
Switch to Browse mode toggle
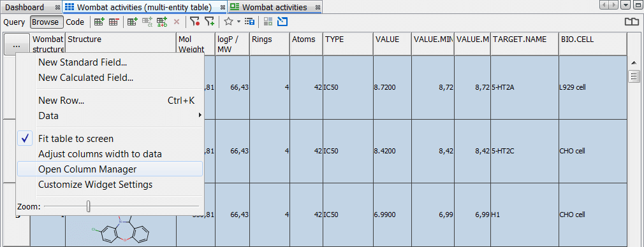(45, 22)
